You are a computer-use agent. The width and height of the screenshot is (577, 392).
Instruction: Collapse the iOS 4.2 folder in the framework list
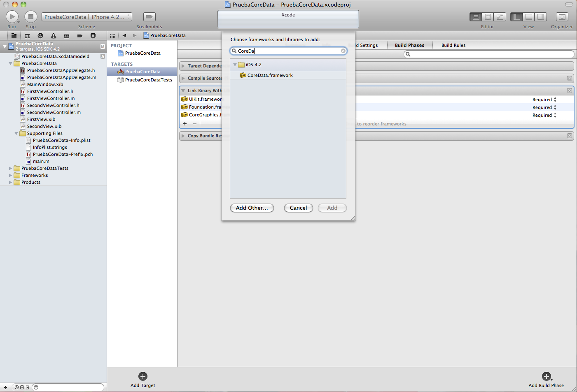point(235,65)
